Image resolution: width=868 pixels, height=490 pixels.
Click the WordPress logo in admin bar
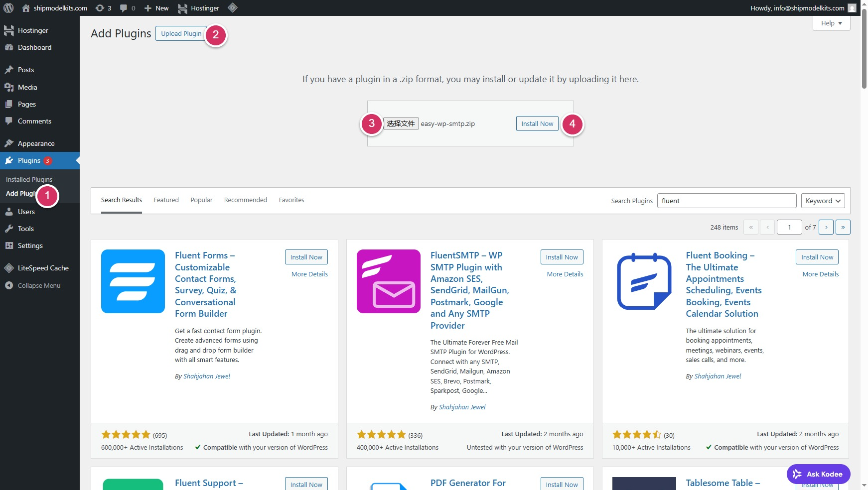(x=8, y=8)
